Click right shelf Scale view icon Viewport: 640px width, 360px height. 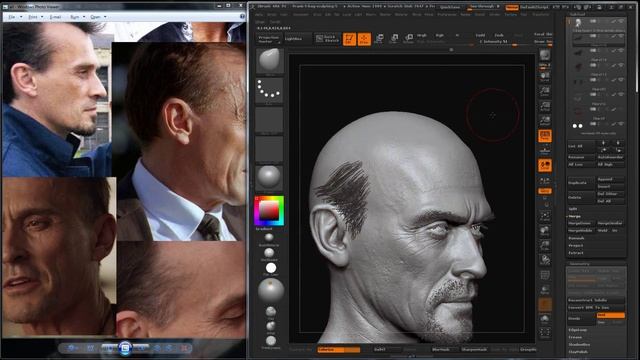[x=544, y=245]
